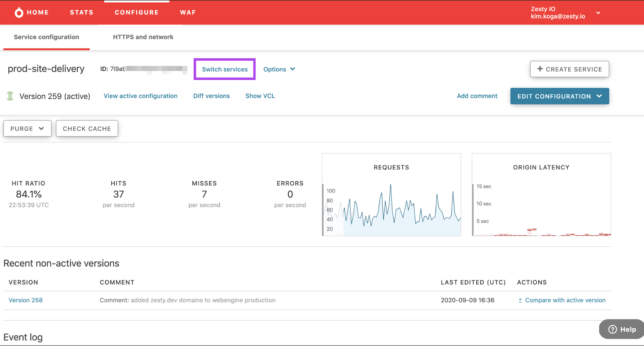The image size is (644, 346).
Task: Open the STATS menu
Action: (82, 12)
